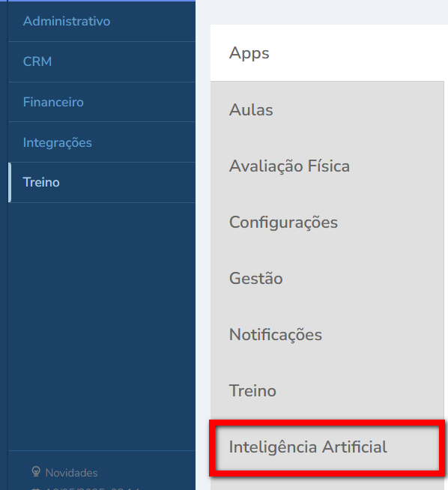
Task: Click the white Apps header panel
Action: 330,52
